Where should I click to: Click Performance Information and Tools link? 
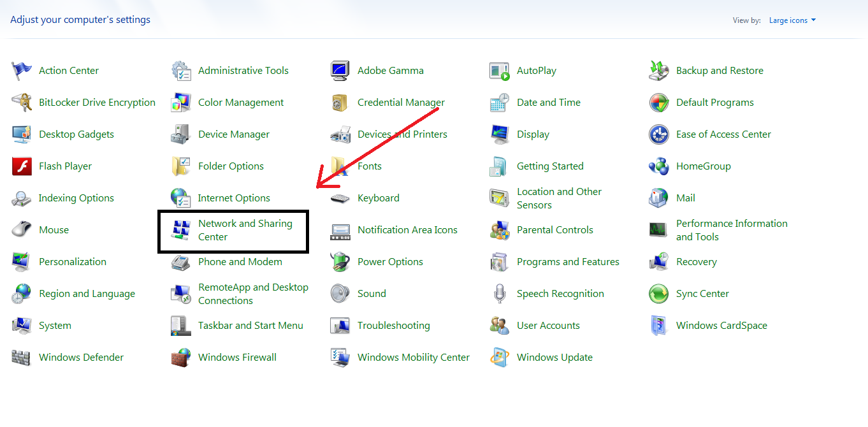[x=732, y=230]
